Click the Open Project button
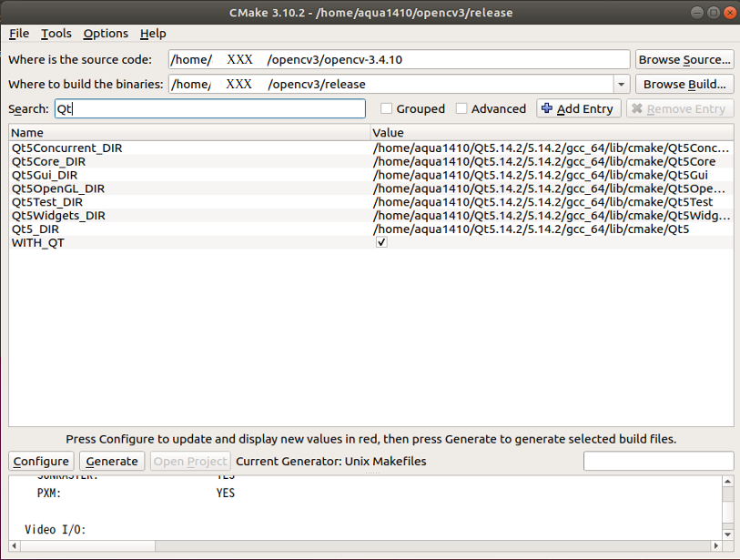The width and height of the screenshot is (740, 560). pyautogui.click(x=190, y=461)
